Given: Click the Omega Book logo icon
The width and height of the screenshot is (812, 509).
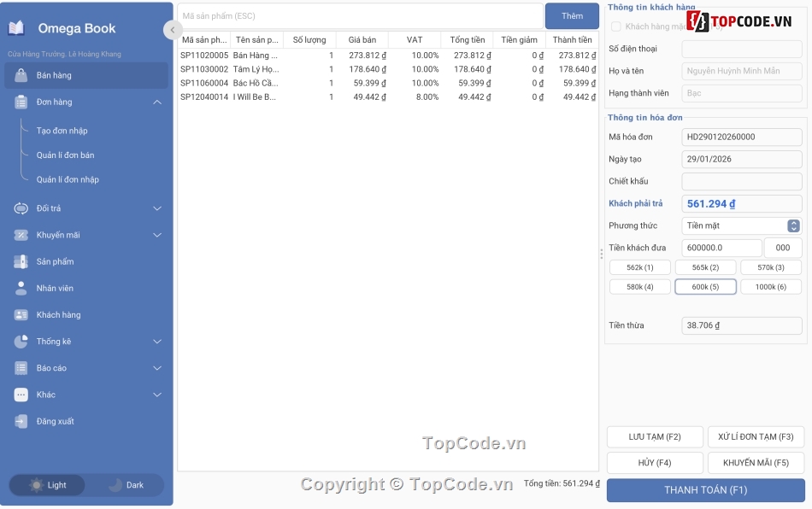Looking at the screenshot, I should 16,28.
